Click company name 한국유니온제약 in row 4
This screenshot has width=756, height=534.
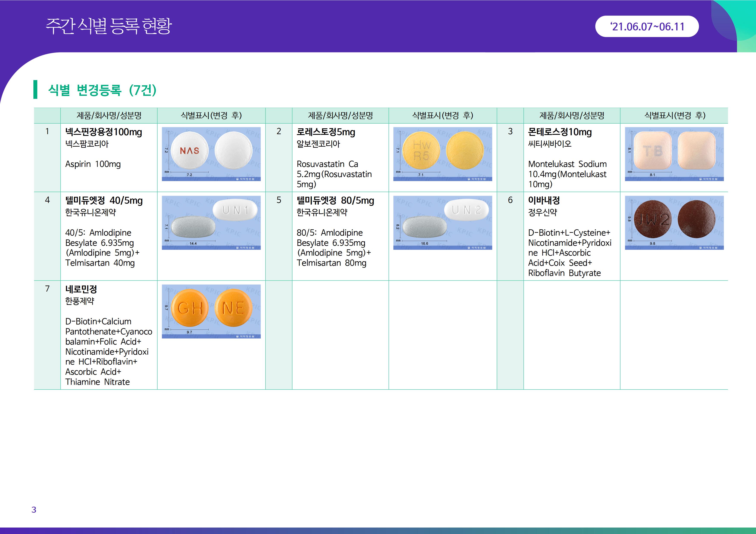point(91,213)
